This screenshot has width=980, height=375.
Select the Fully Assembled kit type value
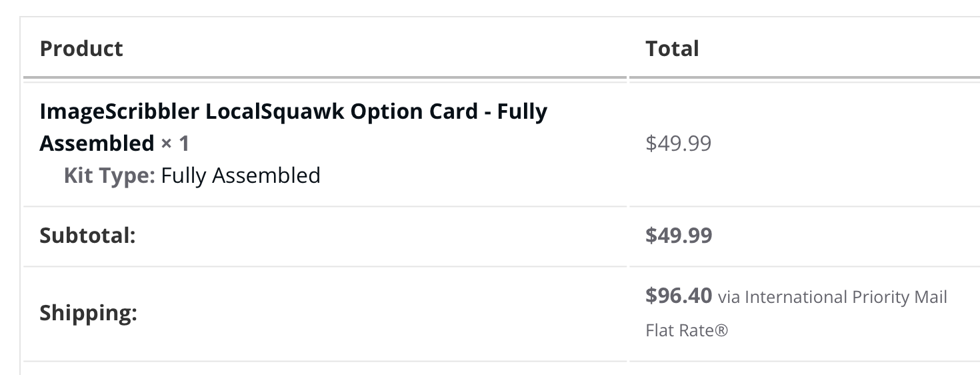click(241, 175)
